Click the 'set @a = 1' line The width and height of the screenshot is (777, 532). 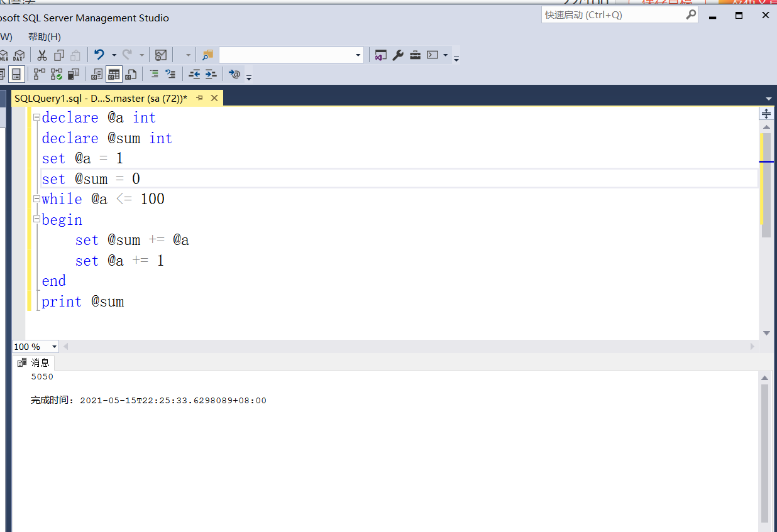pos(82,158)
